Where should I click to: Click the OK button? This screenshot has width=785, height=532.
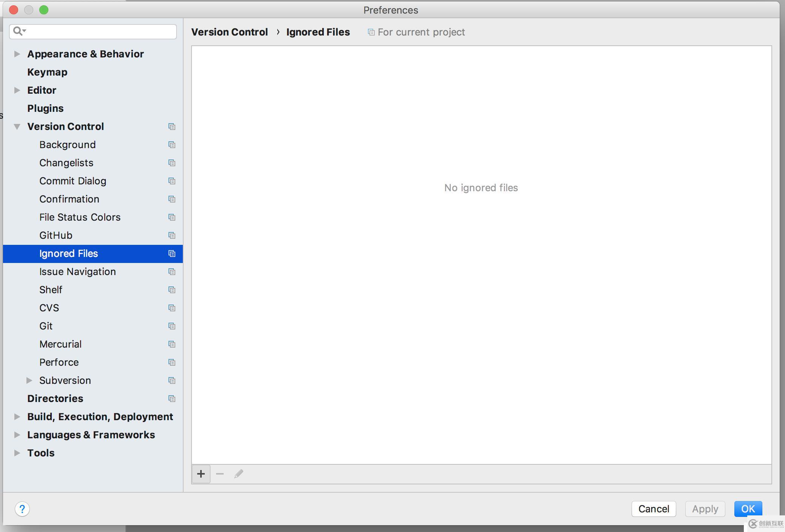click(748, 508)
